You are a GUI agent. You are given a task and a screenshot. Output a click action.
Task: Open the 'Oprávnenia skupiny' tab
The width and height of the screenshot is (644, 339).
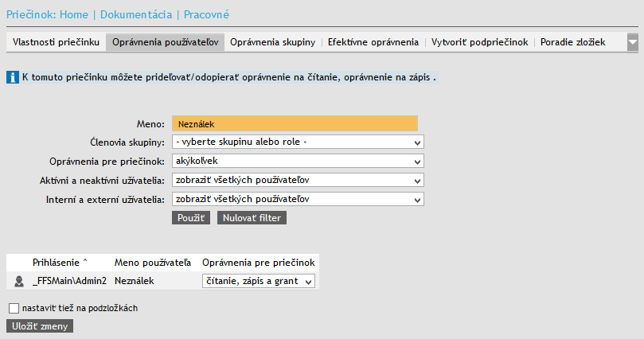click(273, 42)
